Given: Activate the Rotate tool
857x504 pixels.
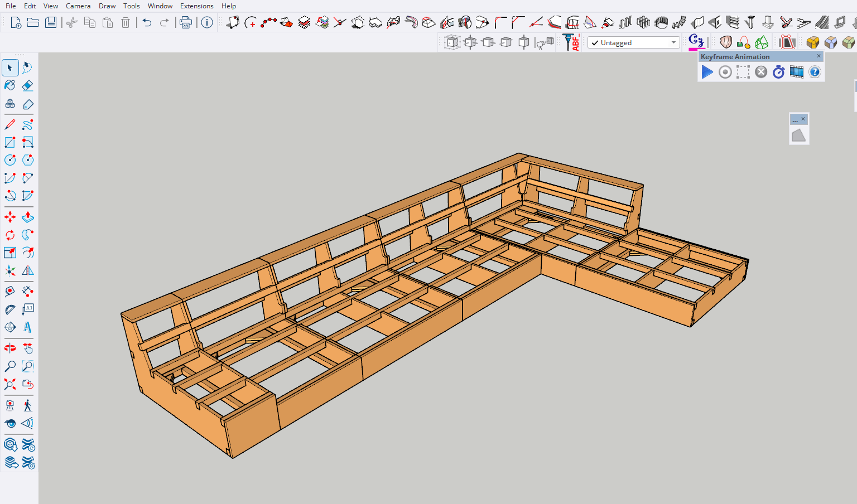Looking at the screenshot, I should 10,235.
